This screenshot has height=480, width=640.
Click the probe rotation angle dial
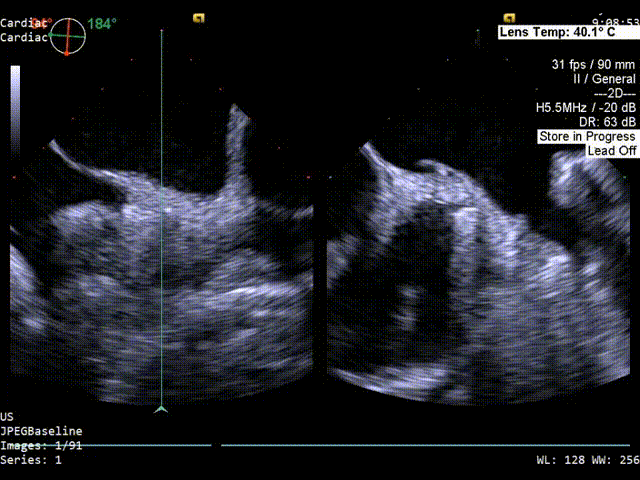pos(68,35)
